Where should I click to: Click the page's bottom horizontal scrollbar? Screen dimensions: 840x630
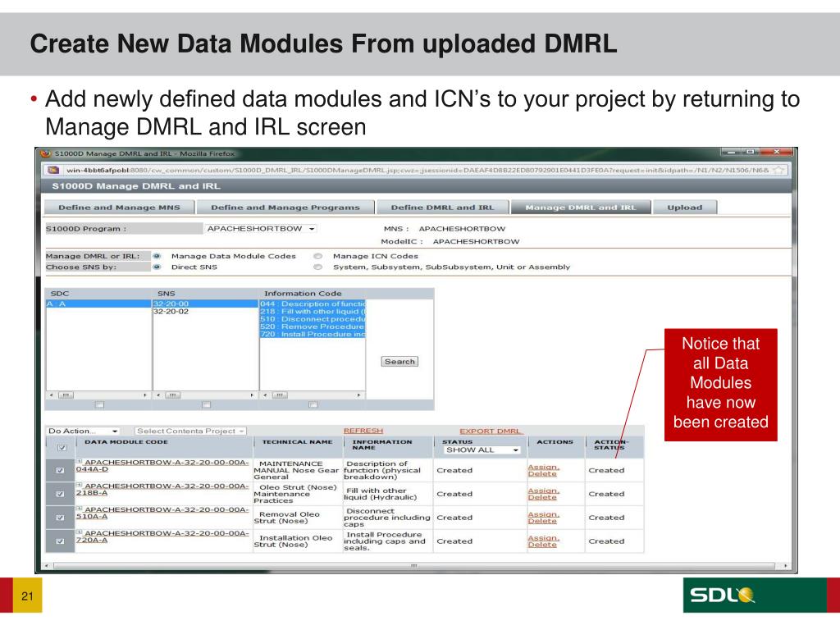tap(413, 566)
